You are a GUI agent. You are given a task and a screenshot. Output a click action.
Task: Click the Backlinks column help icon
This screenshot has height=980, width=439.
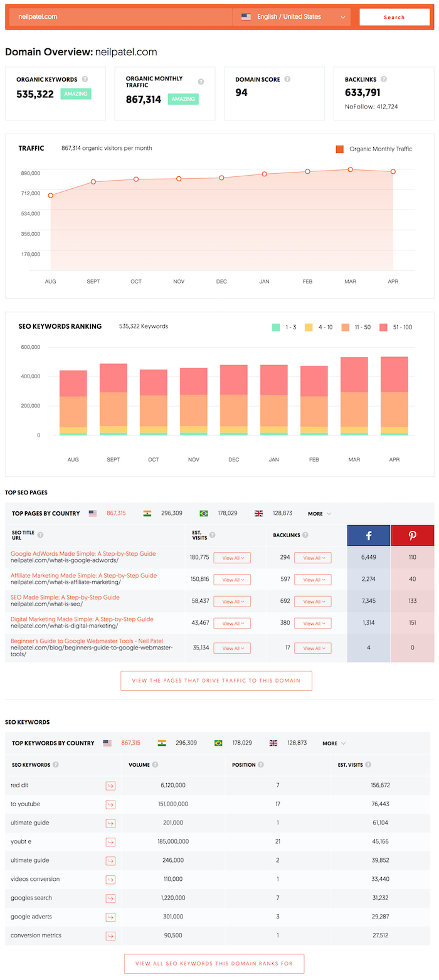tap(305, 535)
